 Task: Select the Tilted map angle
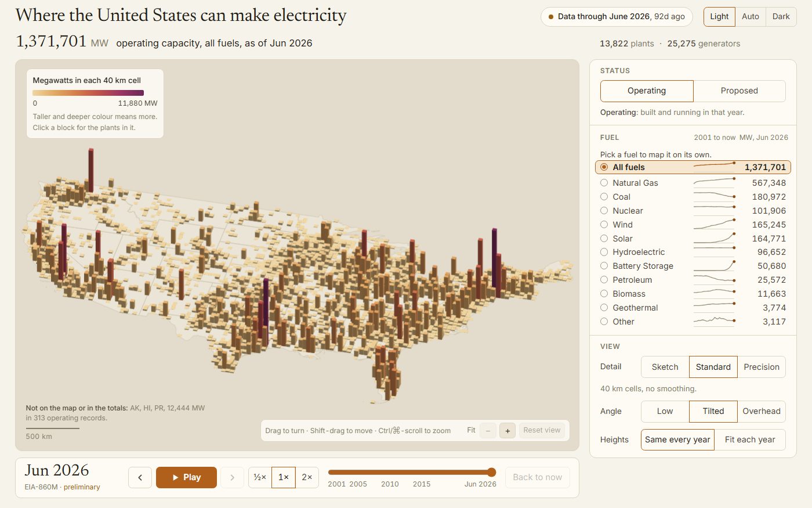713,411
